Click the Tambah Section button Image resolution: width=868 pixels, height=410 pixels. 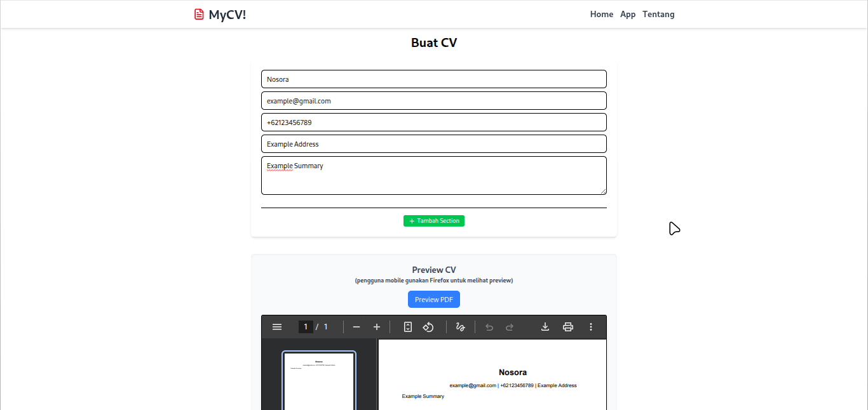click(434, 221)
